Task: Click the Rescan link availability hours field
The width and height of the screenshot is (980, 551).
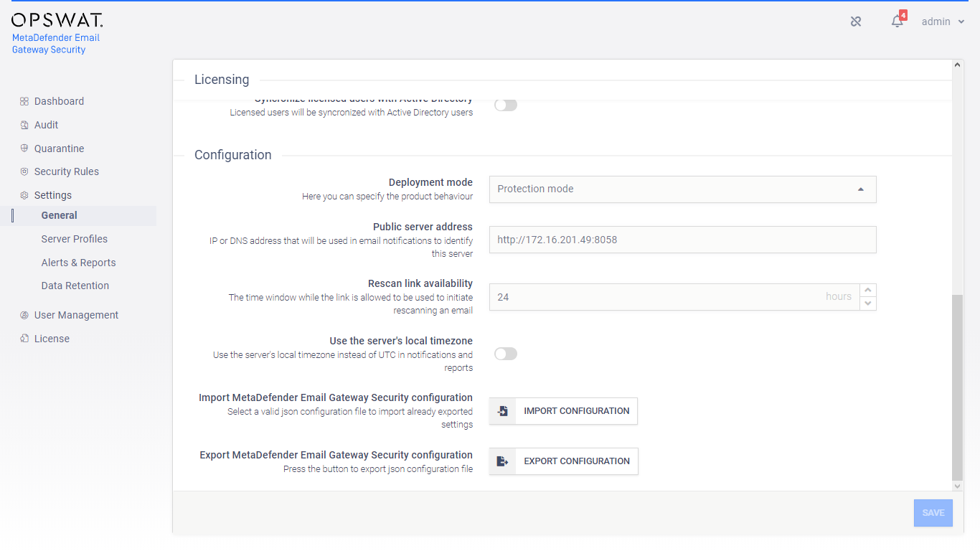Action: (674, 297)
